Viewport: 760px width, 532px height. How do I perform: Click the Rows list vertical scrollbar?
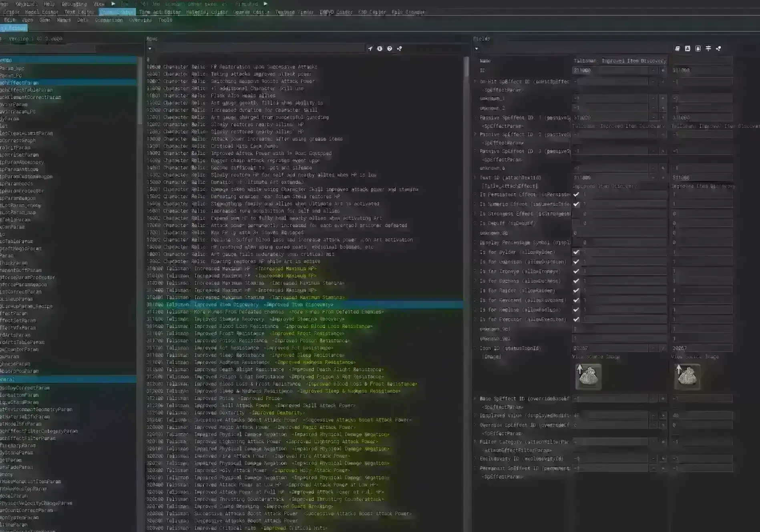pos(466,67)
